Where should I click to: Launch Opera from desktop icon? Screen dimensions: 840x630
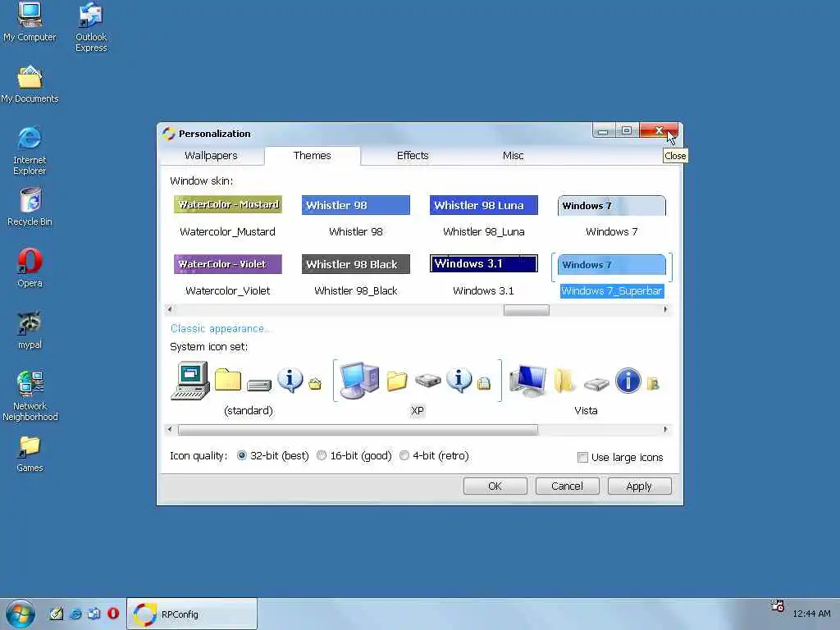[30, 268]
